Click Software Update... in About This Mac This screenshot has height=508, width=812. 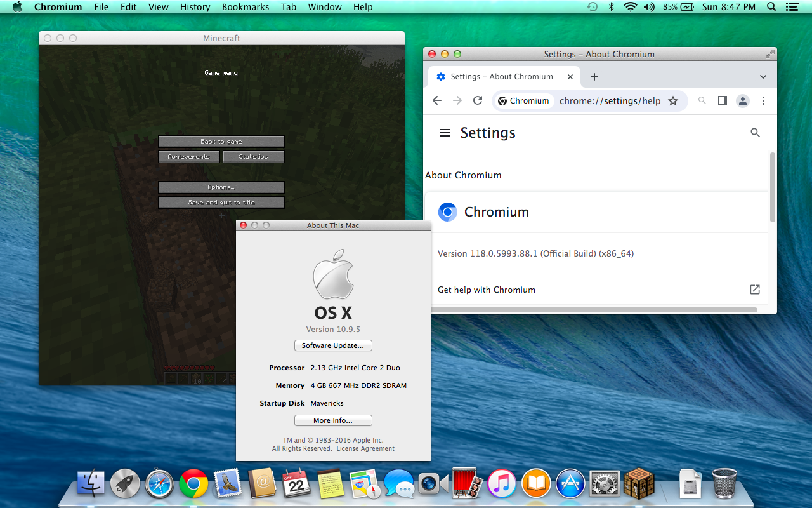(333, 345)
